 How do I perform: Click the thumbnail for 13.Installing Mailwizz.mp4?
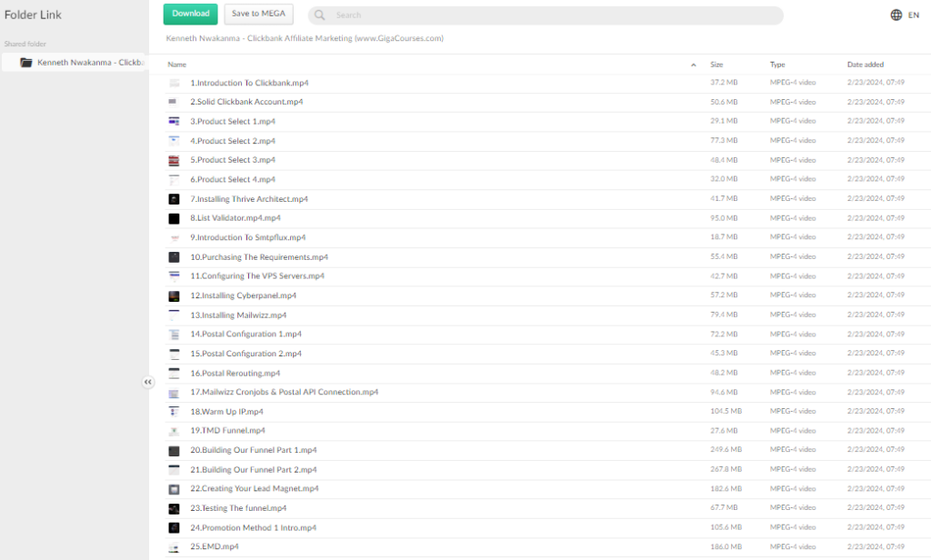[x=175, y=314]
